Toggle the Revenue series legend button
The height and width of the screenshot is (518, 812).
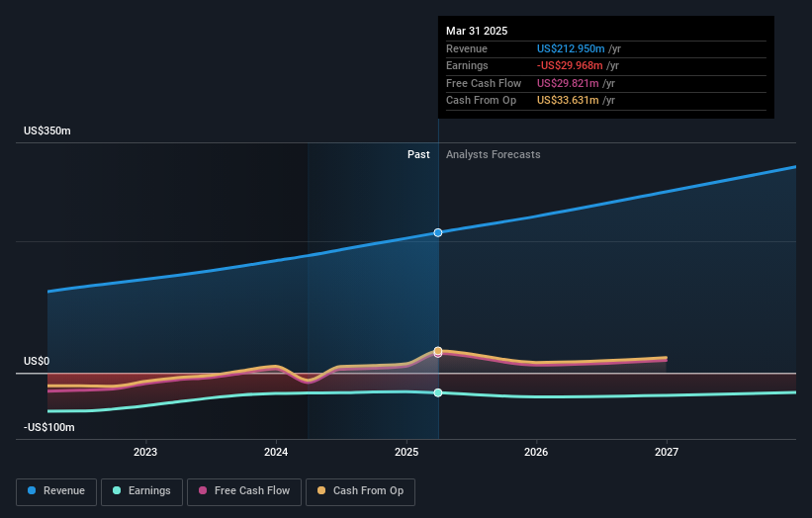click(56, 491)
